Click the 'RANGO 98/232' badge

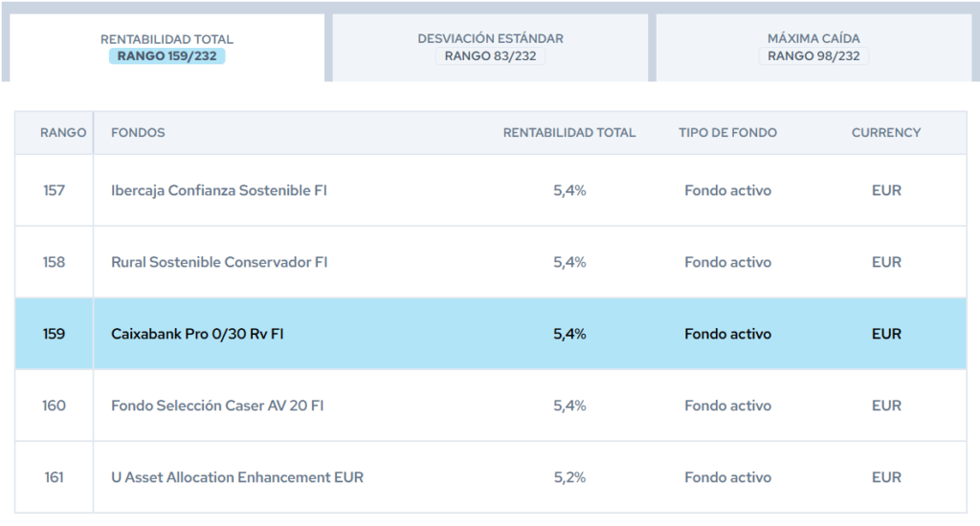pyautogui.click(x=813, y=56)
